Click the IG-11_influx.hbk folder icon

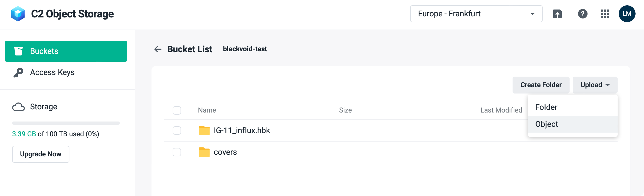pos(204,130)
